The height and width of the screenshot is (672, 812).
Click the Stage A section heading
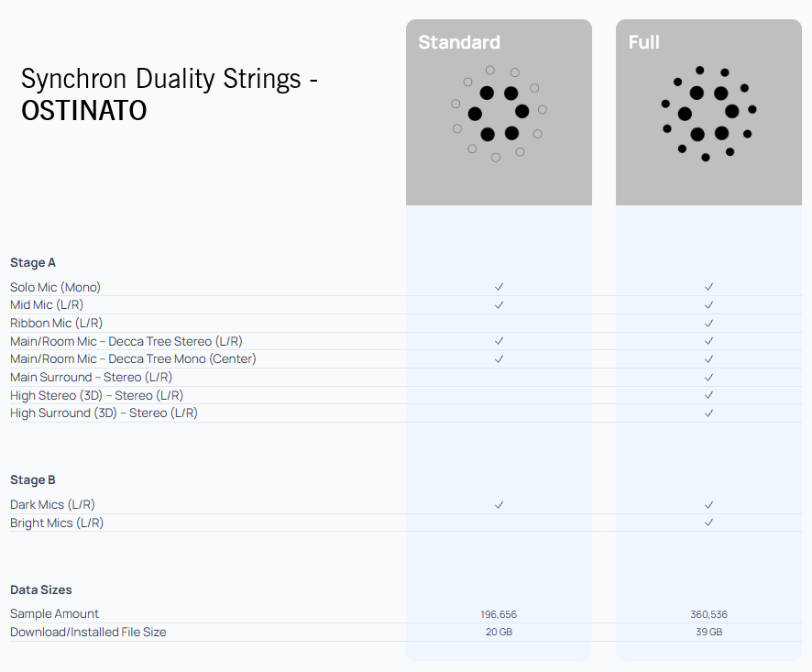(33, 262)
